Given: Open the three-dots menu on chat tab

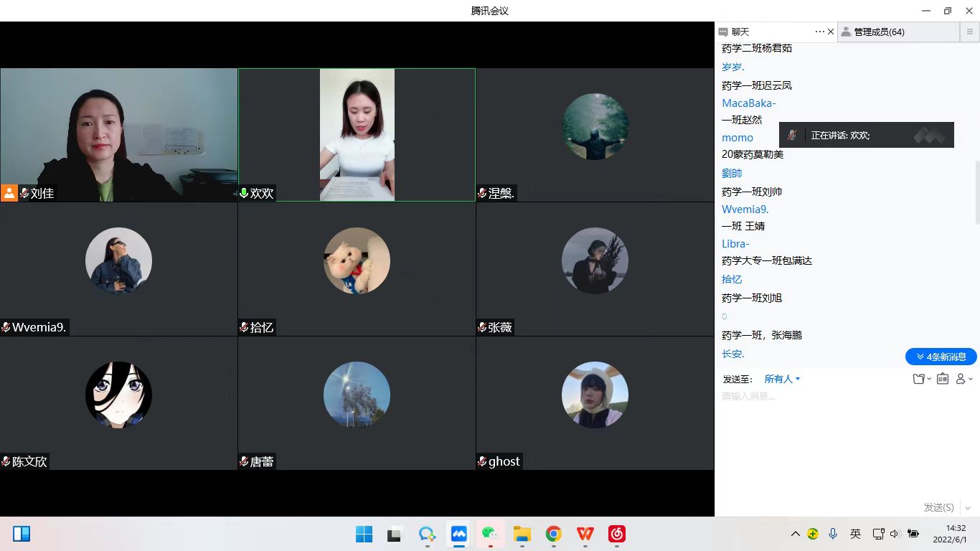Looking at the screenshot, I should point(820,32).
